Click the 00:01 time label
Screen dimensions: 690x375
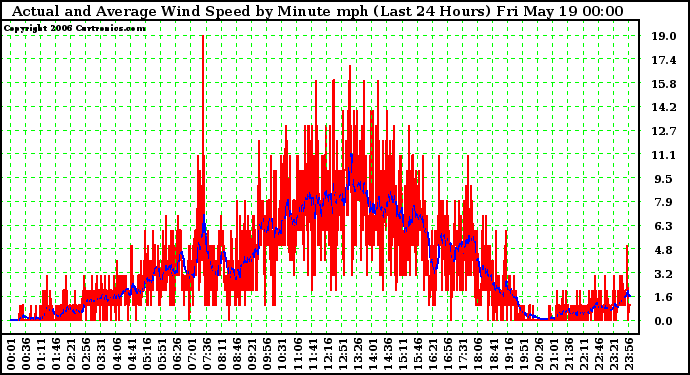(11, 354)
